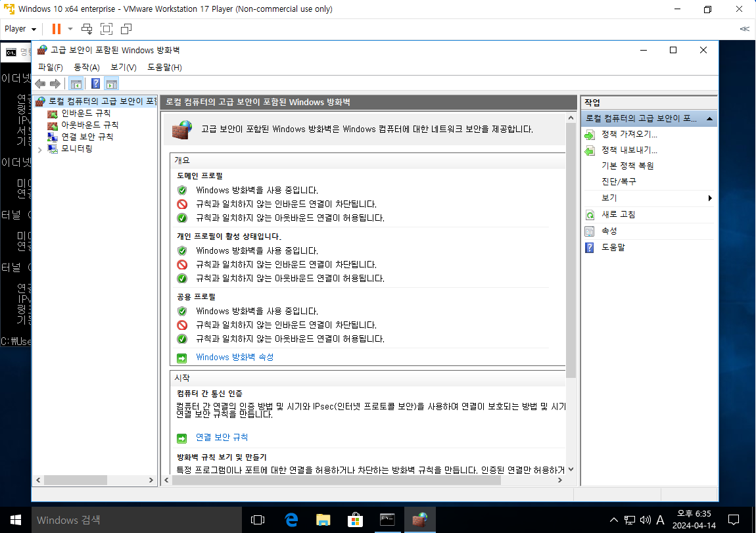
Task: Expand the 모니터링 tree node arrow
Action: pyautogui.click(x=40, y=149)
